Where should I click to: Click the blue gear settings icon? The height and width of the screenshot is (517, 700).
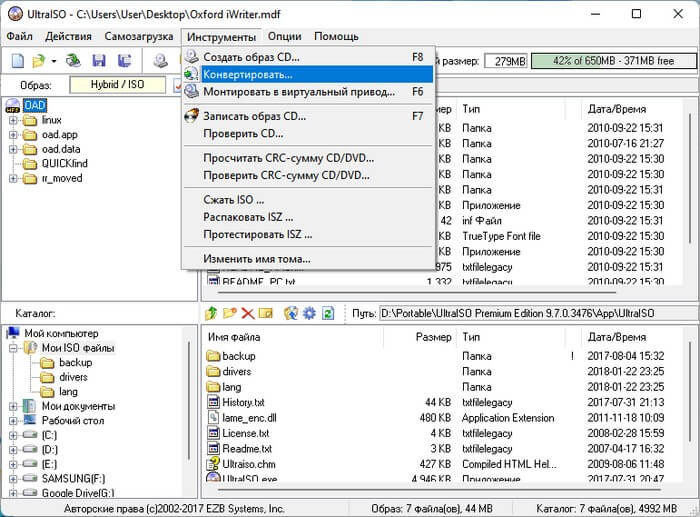click(309, 313)
